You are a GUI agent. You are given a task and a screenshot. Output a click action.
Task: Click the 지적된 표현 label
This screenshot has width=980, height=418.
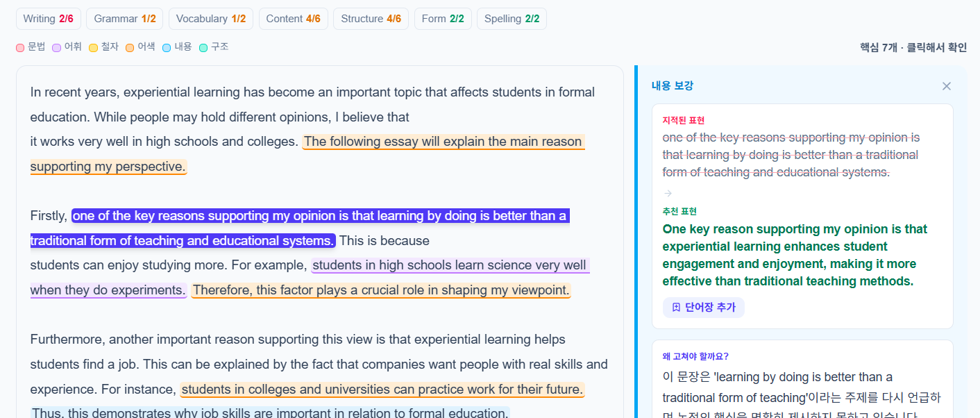click(x=684, y=120)
